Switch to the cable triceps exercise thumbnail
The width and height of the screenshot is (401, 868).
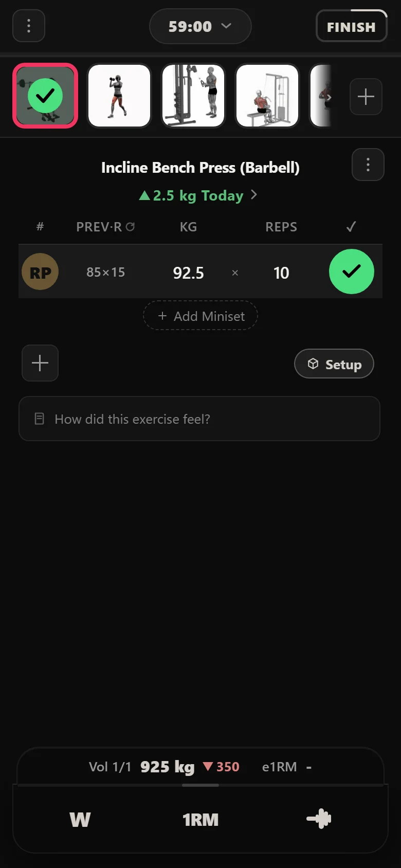click(193, 96)
